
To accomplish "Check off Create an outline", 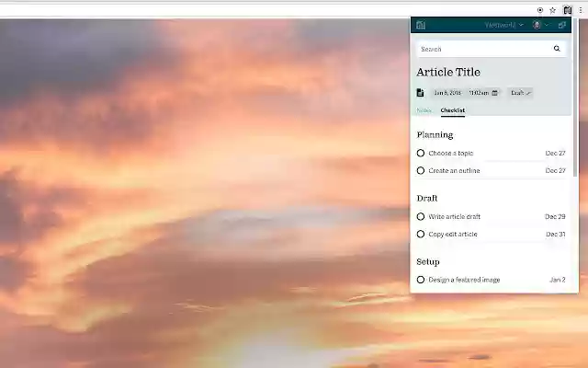I will (421, 170).
